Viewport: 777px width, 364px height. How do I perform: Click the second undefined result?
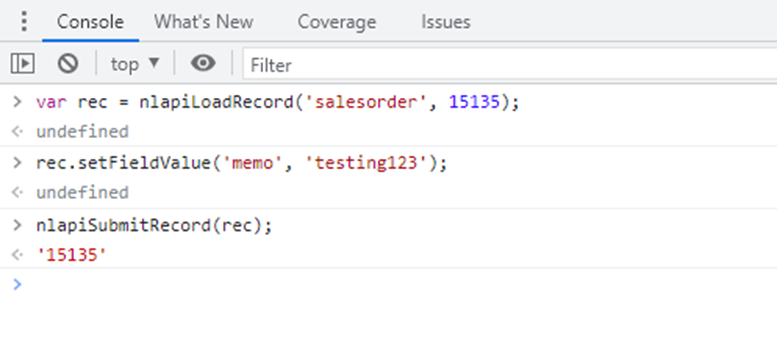(x=82, y=192)
